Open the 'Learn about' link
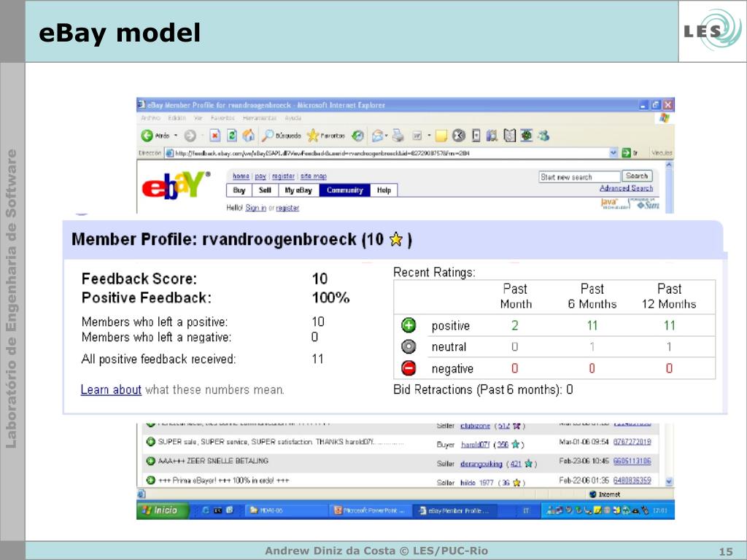This screenshot has width=747, height=560. click(x=111, y=389)
